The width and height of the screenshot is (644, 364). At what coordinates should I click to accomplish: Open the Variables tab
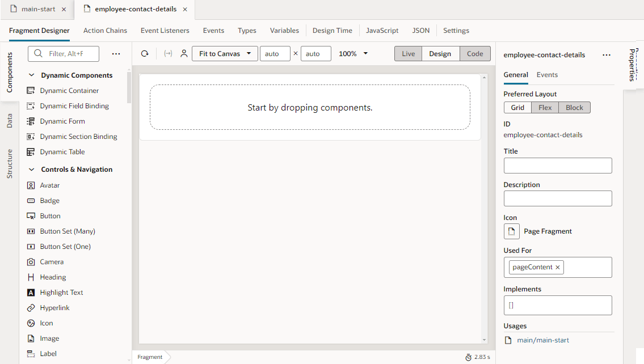[x=284, y=31]
